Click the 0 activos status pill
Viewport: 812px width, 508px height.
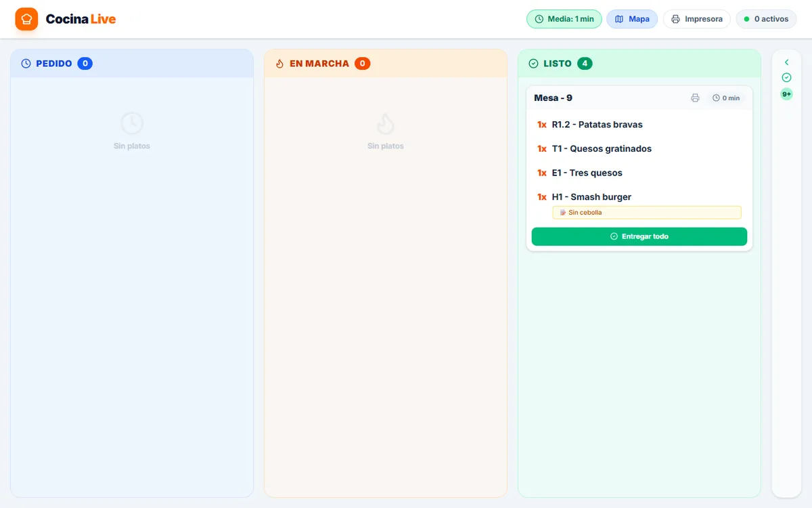click(x=766, y=19)
